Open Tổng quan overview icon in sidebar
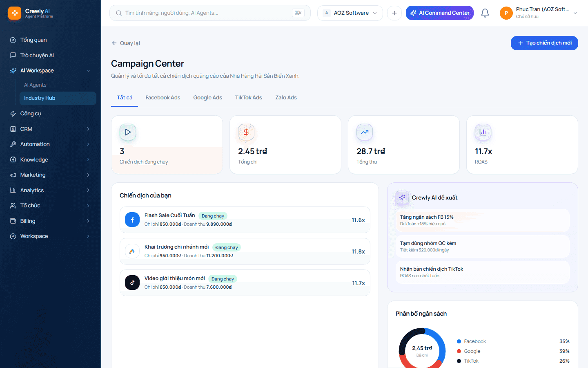This screenshot has height=368, width=588. click(x=13, y=40)
